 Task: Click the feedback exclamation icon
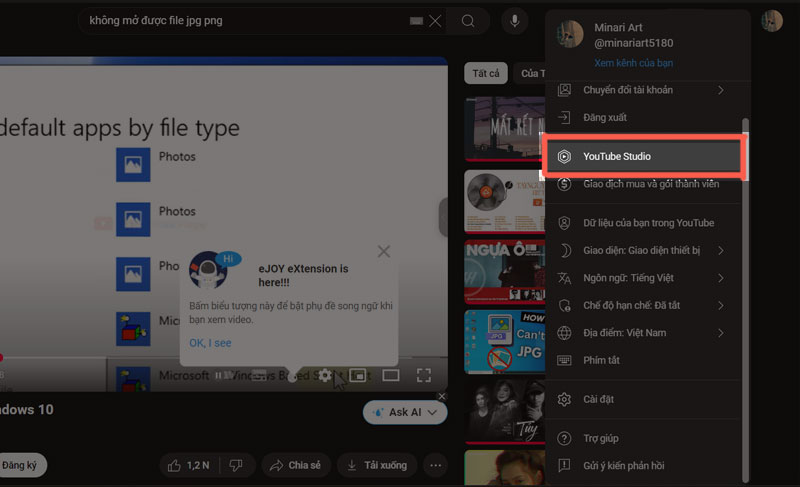point(564,466)
